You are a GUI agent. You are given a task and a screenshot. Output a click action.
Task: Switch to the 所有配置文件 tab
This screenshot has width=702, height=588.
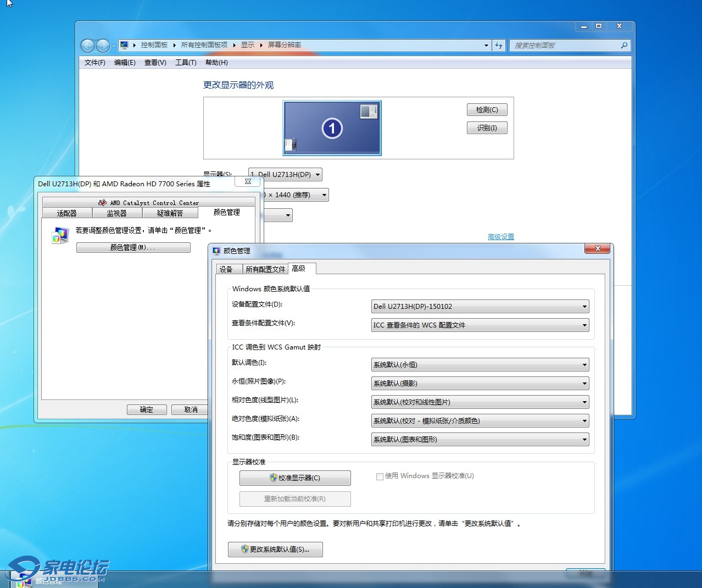[x=265, y=269]
